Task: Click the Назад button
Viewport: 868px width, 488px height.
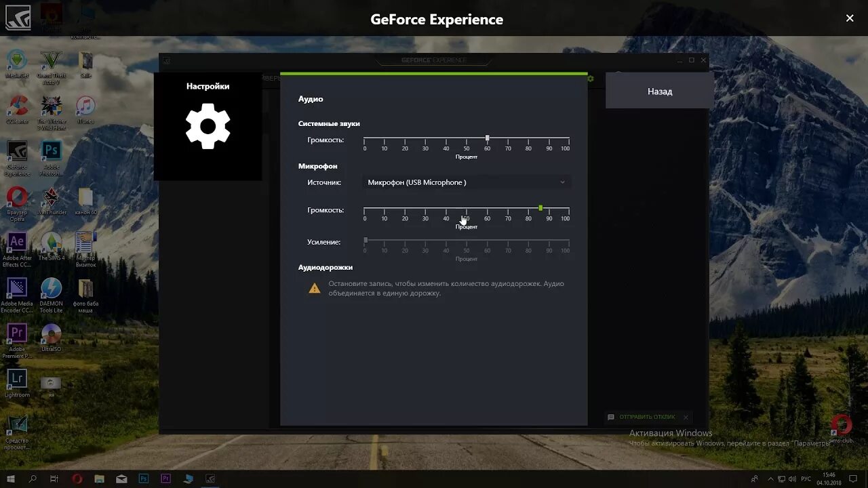Action: coord(660,91)
